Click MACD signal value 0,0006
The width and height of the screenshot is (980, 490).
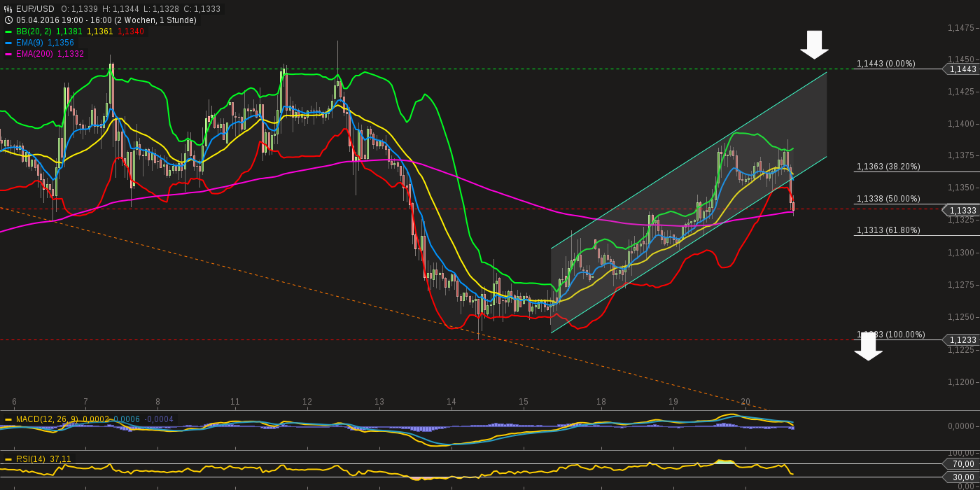click(x=127, y=419)
